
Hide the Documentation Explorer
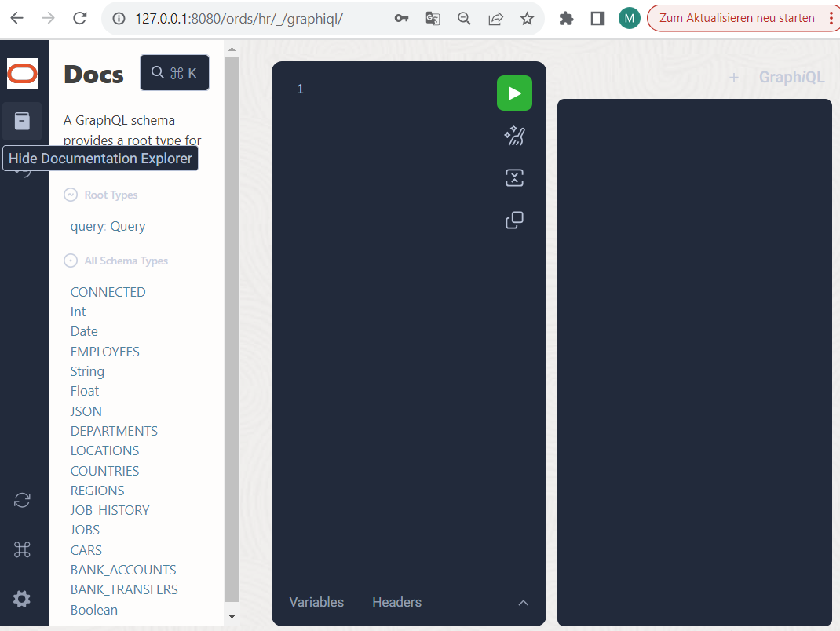[x=21, y=121]
